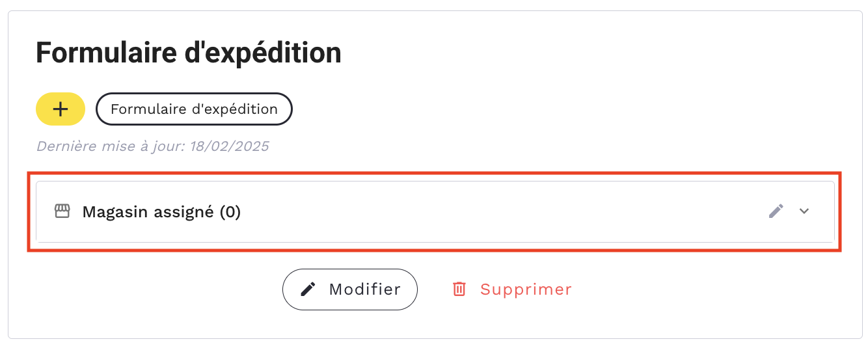Expand the Magasin assigné chevron

coord(804,211)
